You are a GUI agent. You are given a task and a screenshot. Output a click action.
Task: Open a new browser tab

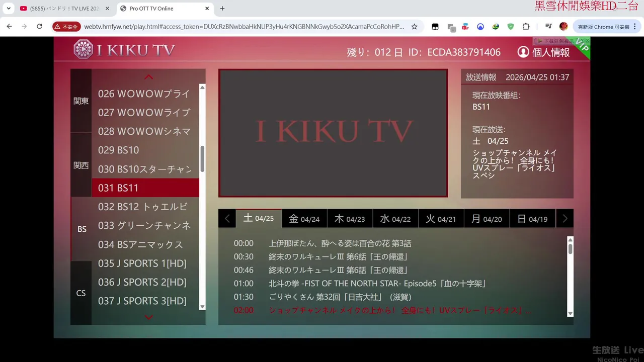(222, 9)
